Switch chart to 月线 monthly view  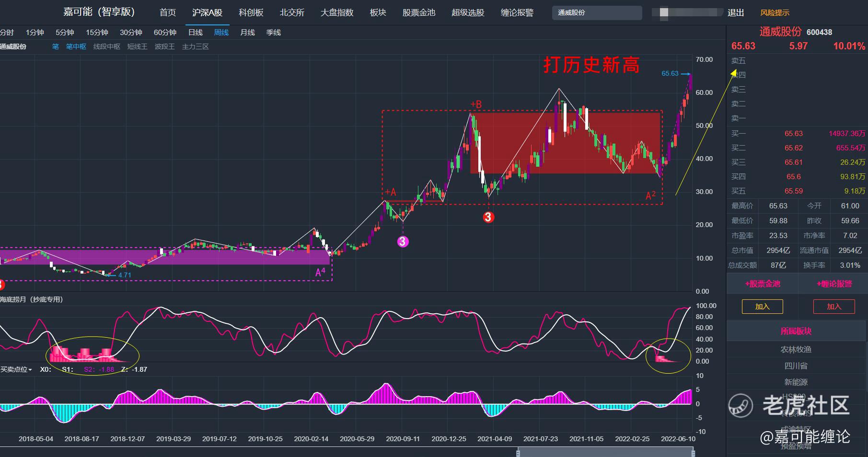247,33
